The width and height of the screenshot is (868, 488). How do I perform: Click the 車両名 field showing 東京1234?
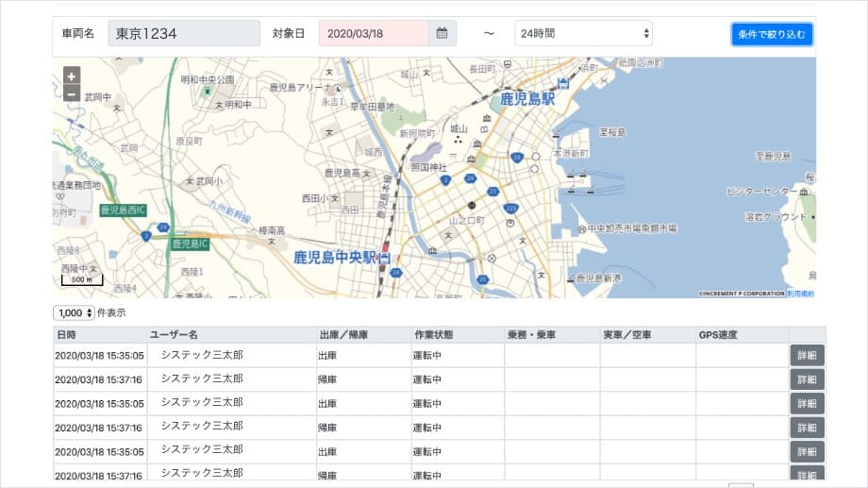pyautogui.click(x=184, y=33)
